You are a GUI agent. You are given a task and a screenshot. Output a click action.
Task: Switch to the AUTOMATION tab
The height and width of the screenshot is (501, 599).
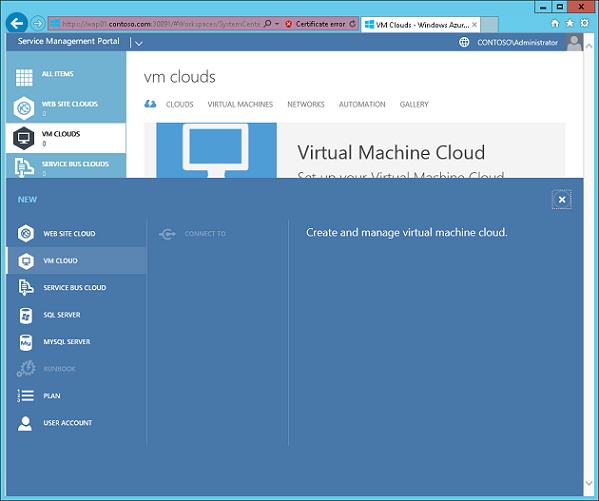(362, 104)
